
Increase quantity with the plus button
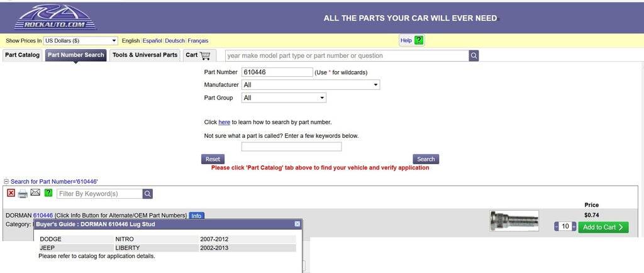coord(574,226)
